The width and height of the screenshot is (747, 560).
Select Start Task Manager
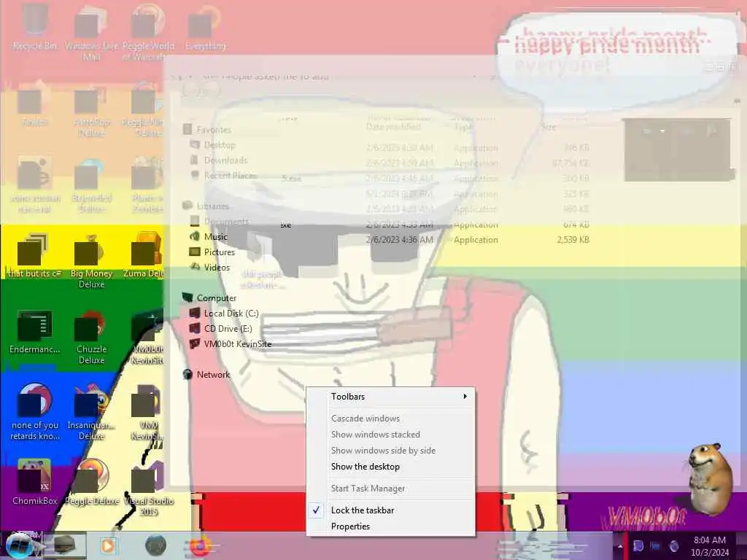(x=391, y=488)
